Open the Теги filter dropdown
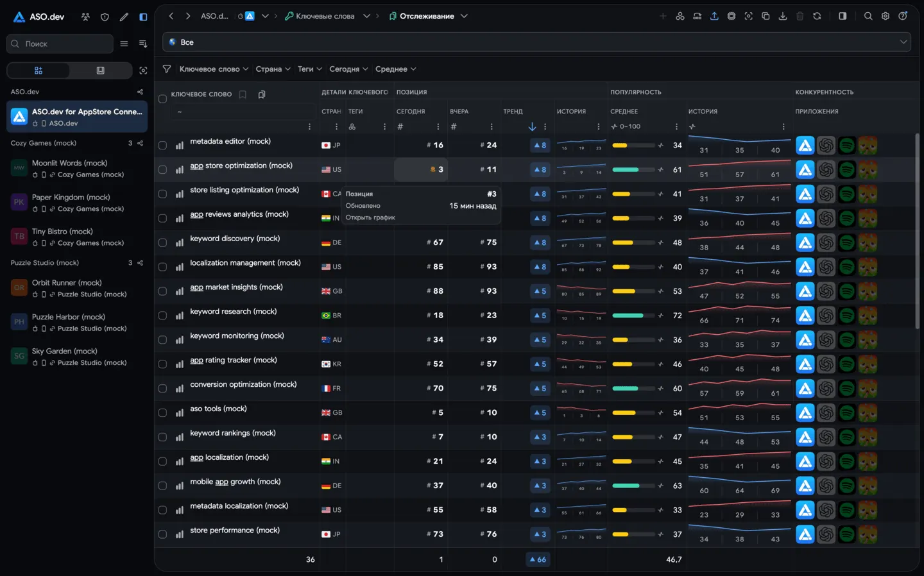The width and height of the screenshot is (924, 576). [310, 69]
